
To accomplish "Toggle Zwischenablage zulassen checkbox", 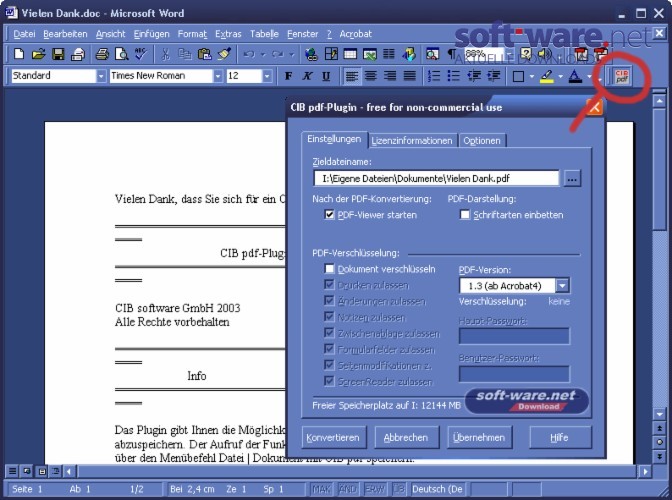I will click(329, 333).
